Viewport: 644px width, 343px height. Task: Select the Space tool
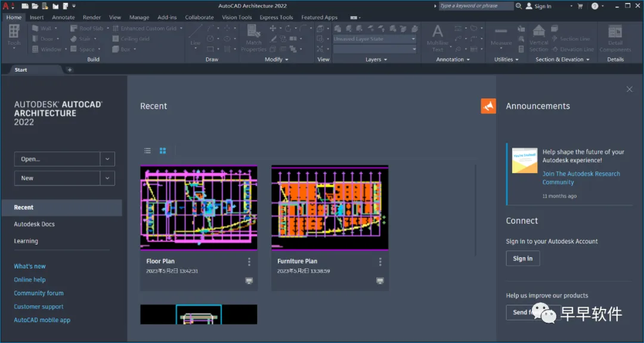pos(83,50)
